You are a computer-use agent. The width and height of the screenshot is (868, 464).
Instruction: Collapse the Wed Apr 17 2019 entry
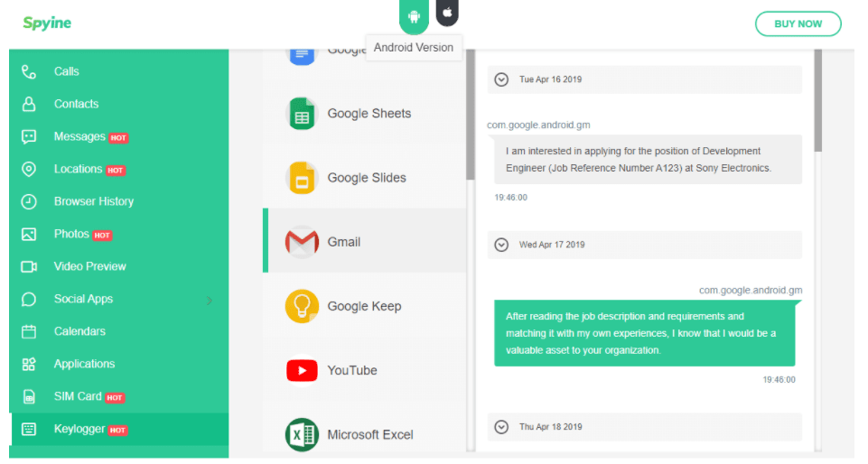pyautogui.click(x=501, y=245)
